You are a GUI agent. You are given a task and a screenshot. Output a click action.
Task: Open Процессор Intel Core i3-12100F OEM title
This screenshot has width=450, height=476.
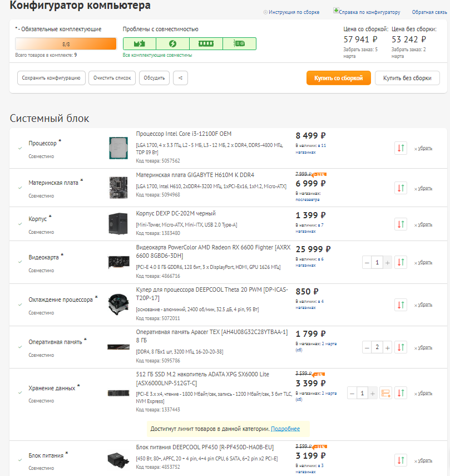(184, 134)
